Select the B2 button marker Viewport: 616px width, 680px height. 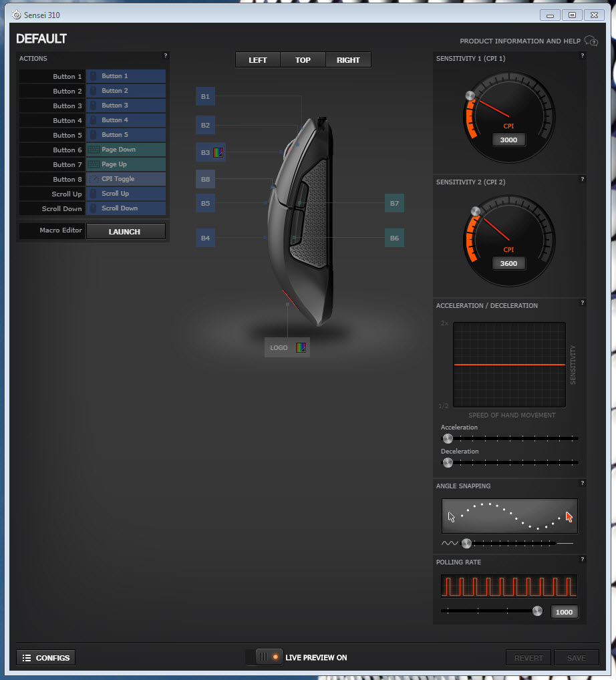point(205,125)
